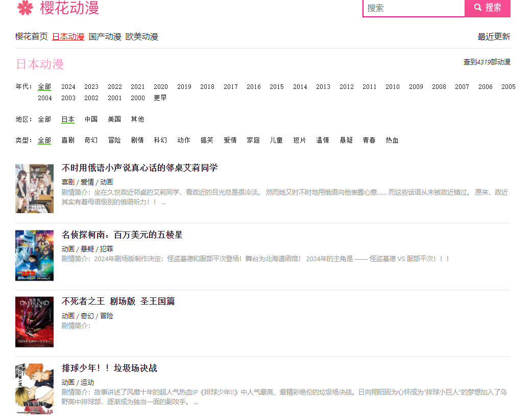Select 美国 region filter
The width and height of the screenshot is (532, 416).
pos(114,119)
